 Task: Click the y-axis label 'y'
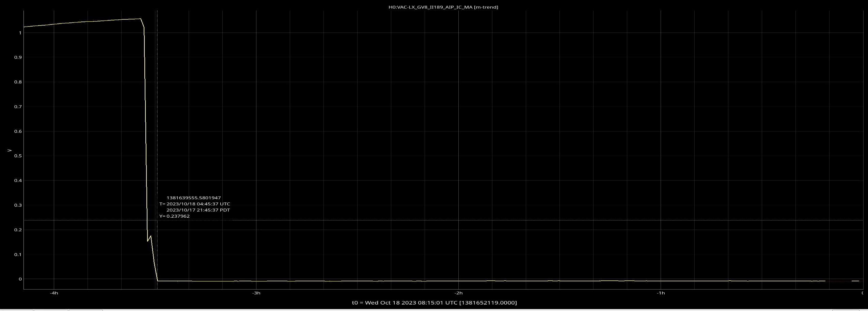(x=10, y=150)
